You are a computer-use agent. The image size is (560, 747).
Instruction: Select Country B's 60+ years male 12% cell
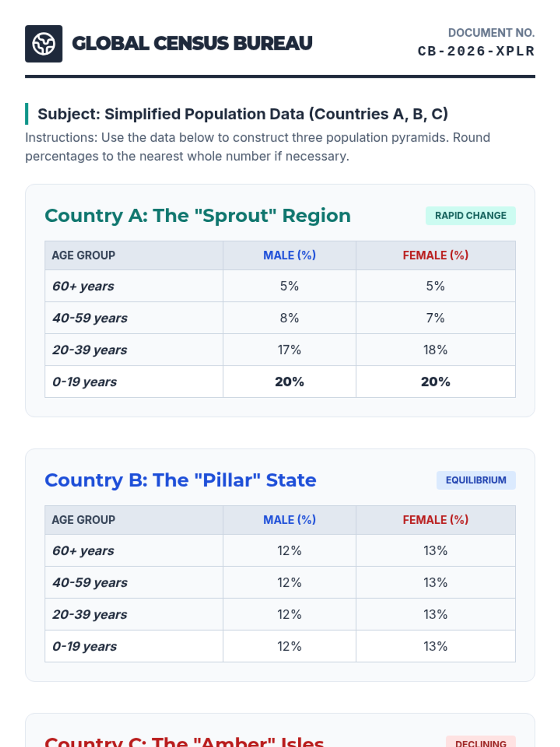tap(289, 551)
